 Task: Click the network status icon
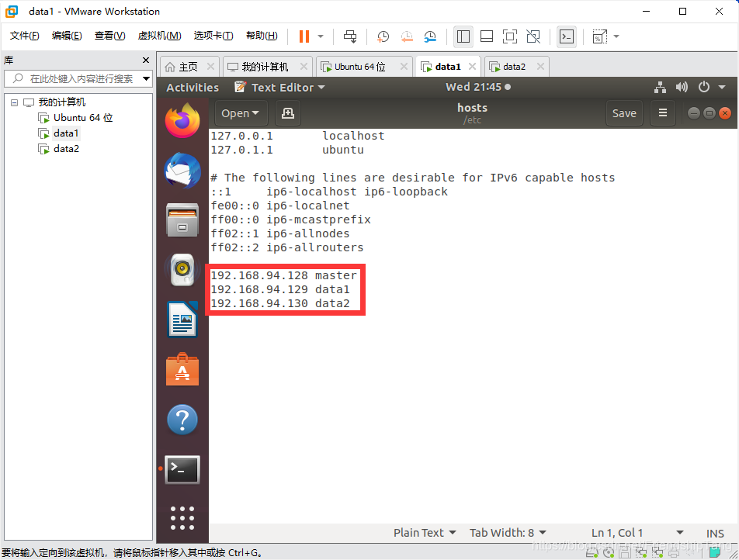pos(660,87)
